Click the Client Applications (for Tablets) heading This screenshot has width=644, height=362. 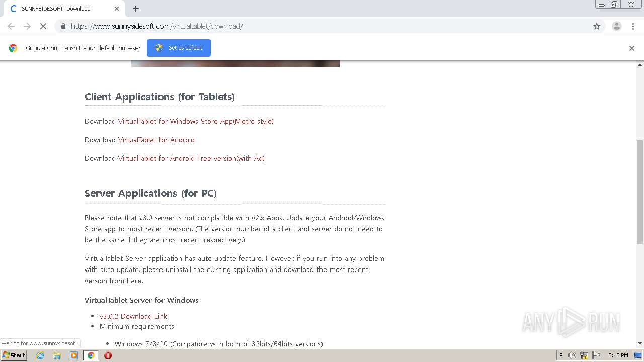click(x=159, y=97)
